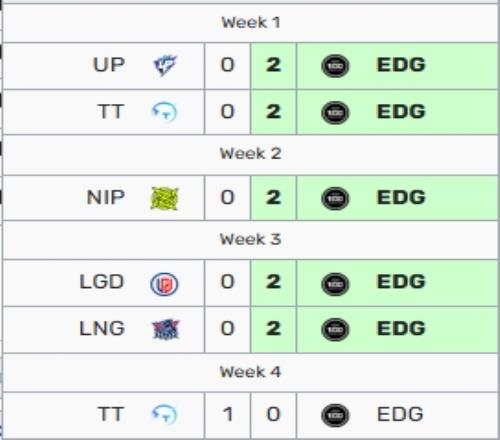Click EDG logo in UP match row
The height and width of the screenshot is (440, 500).
tap(335, 66)
